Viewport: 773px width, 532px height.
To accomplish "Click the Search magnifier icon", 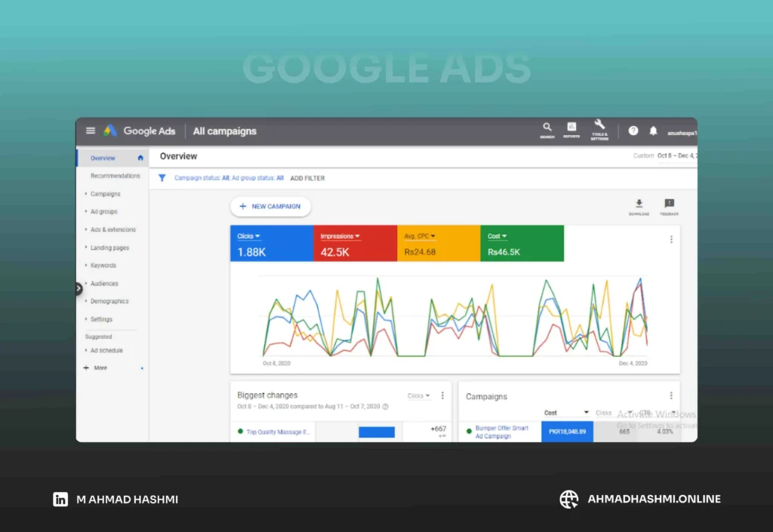I will [x=547, y=128].
